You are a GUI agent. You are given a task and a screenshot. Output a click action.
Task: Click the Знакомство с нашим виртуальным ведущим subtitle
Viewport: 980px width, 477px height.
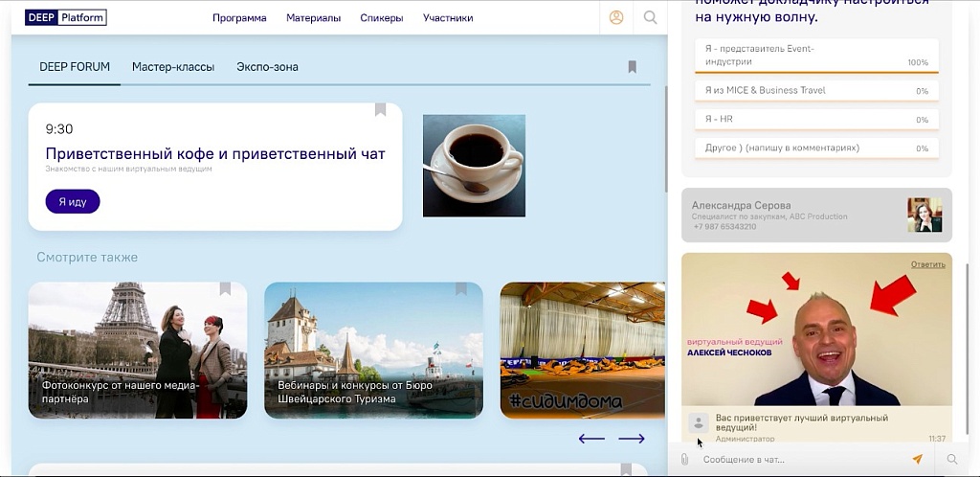[x=129, y=169]
